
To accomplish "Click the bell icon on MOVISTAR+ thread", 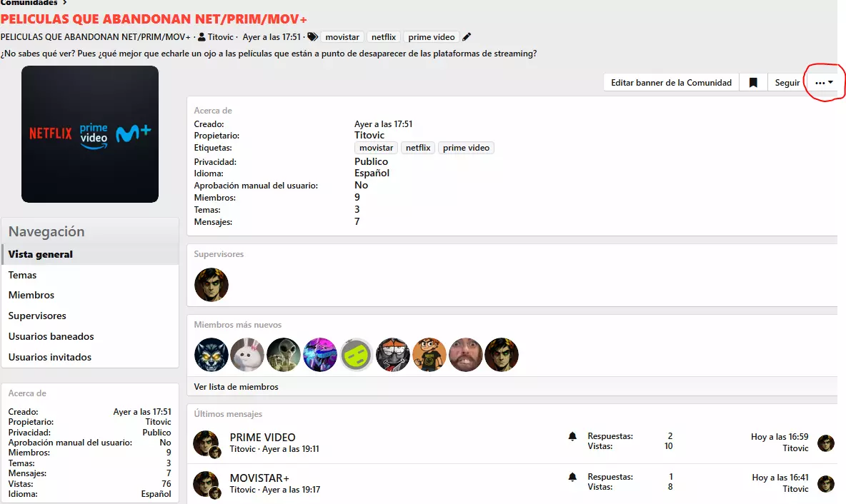I will point(572,477).
